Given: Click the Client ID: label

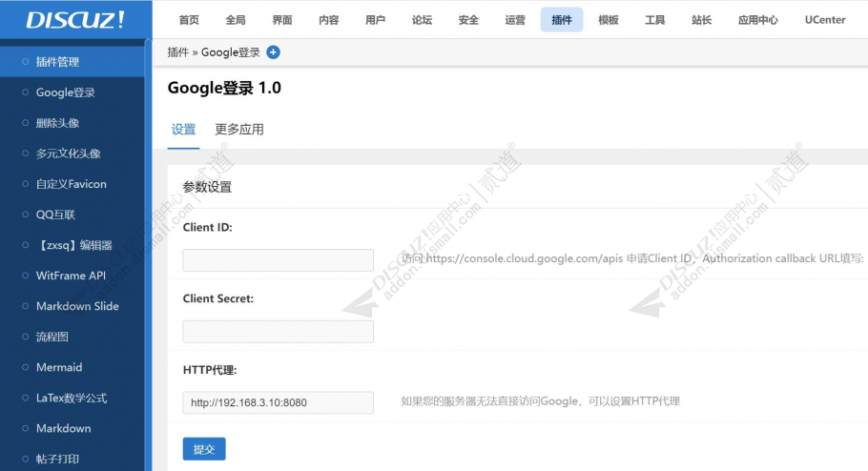Looking at the screenshot, I should click(208, 227).
